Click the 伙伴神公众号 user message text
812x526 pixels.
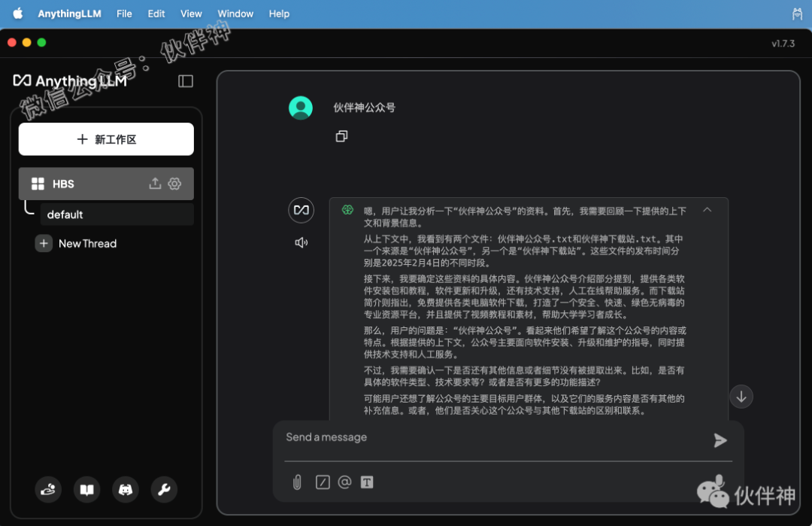tap(364, 108)
